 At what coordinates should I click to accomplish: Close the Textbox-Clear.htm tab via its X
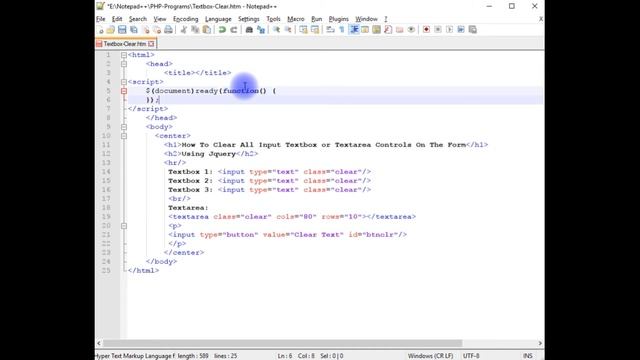[151, 44]
